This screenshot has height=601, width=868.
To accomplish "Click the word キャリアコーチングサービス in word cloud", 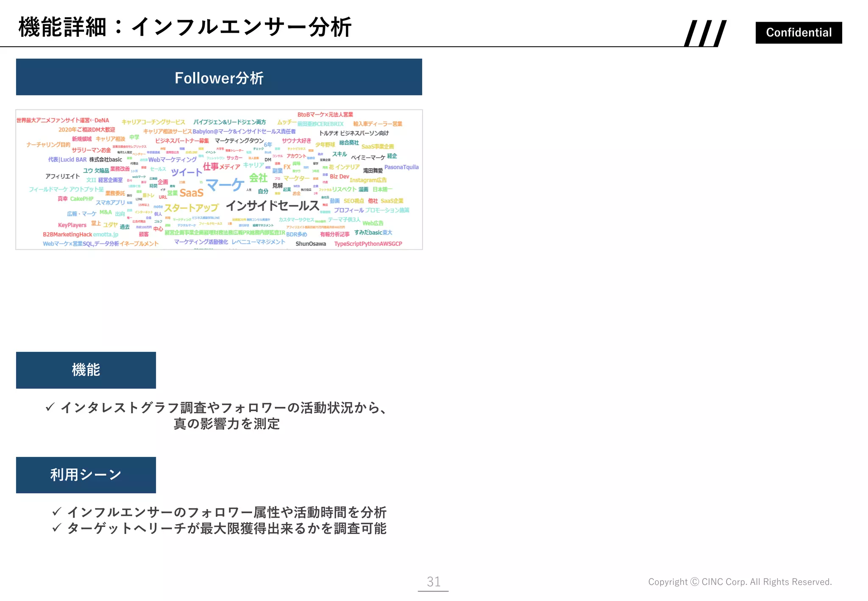I will click(x=153, y=122).
